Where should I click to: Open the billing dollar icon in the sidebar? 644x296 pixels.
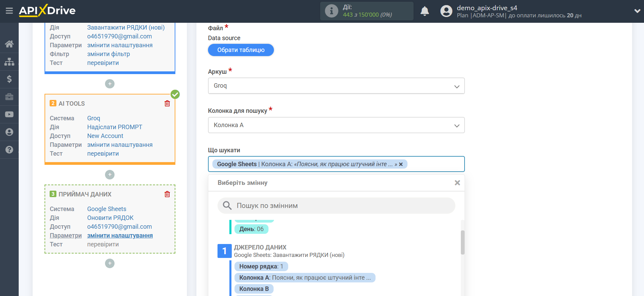[x=9, y=79]
